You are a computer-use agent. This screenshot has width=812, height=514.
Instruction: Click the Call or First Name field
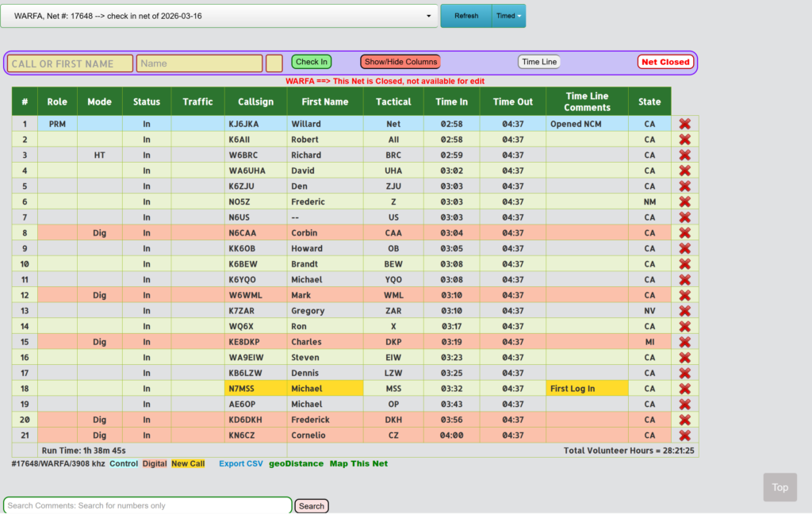(x=71, y=63)
